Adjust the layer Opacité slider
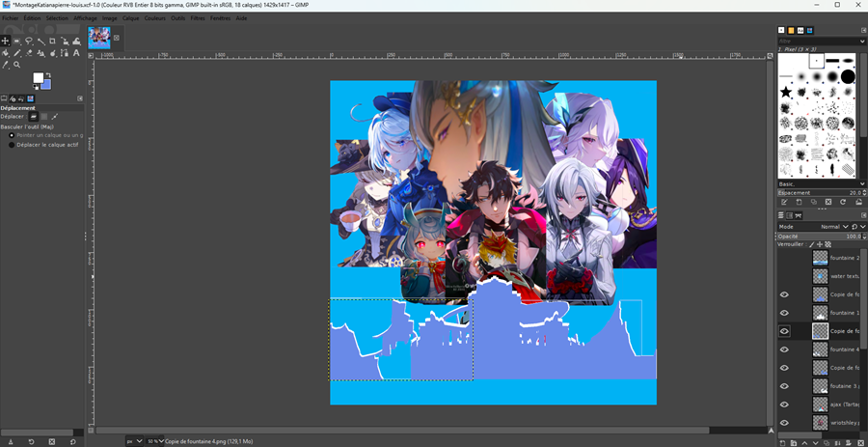Screen dimensions: 868x447 (x=820, y=236)
